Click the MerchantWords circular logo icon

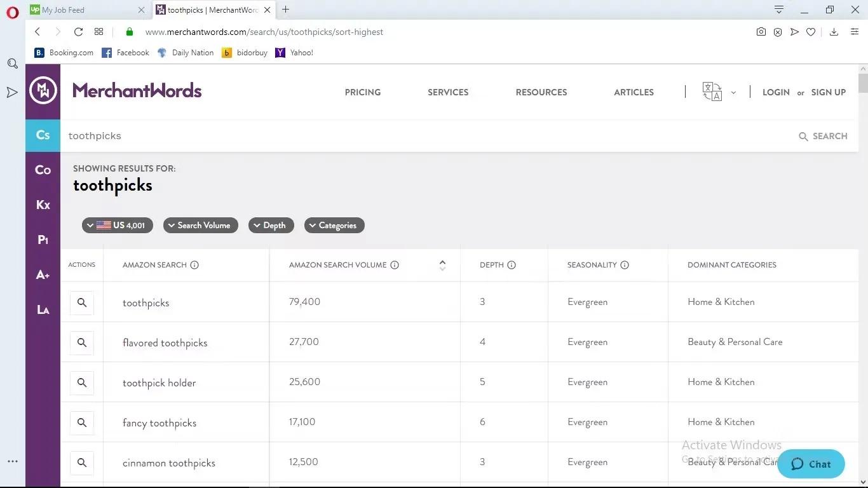[x=43, y=91]
